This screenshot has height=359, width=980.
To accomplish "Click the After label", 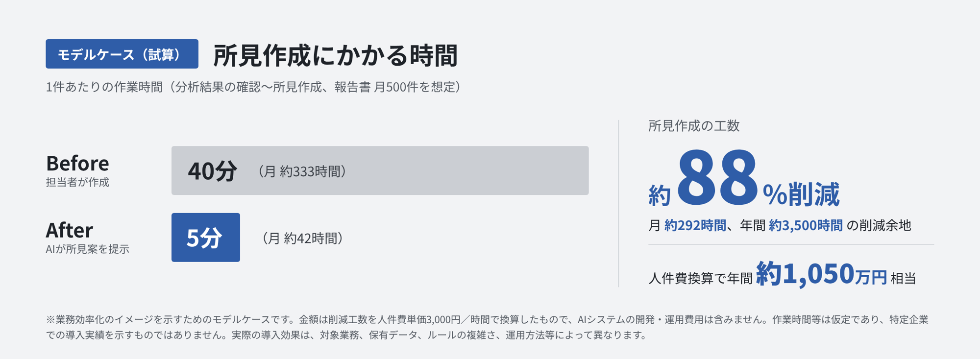I will pyautogui.click(x=69, y=230).
